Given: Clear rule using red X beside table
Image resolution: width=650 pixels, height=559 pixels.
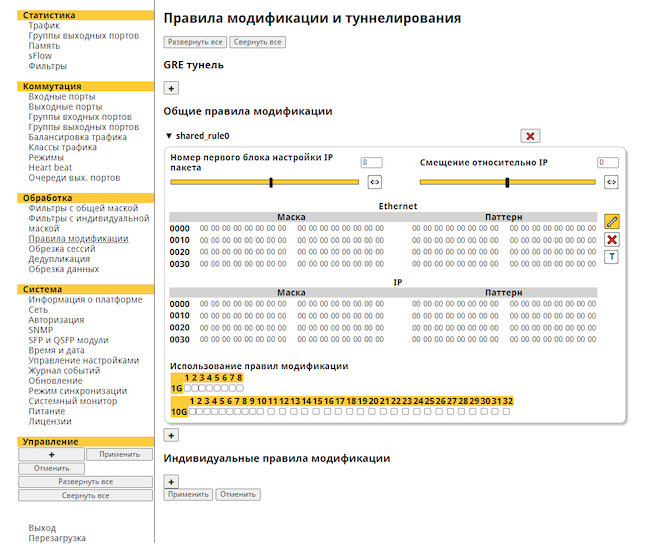Looking at the screenshot, I should (x=611, y=239).
